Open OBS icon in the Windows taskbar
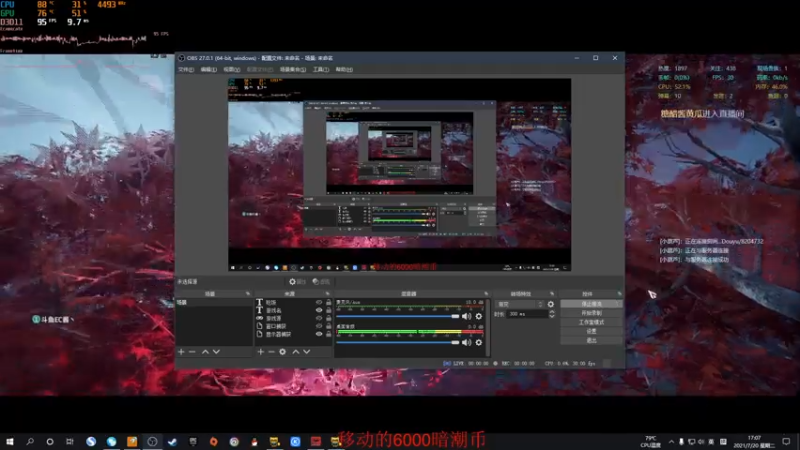The height and width of the screenshot is (450, 800). 152,441
